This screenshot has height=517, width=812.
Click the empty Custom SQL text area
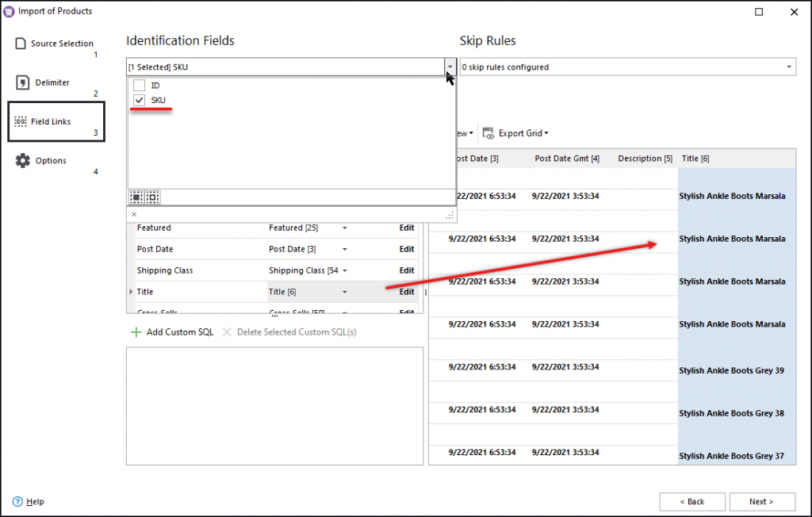point(274,404)
